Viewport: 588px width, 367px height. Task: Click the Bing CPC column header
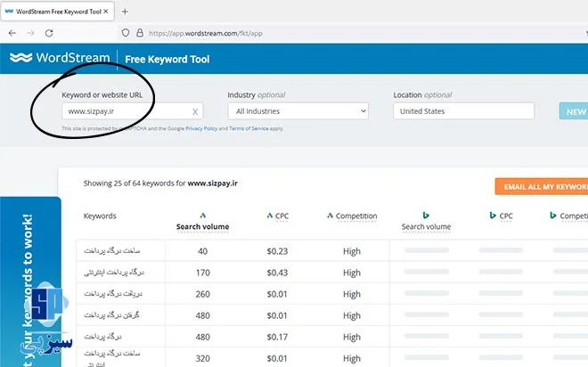[x=501, y=216]
